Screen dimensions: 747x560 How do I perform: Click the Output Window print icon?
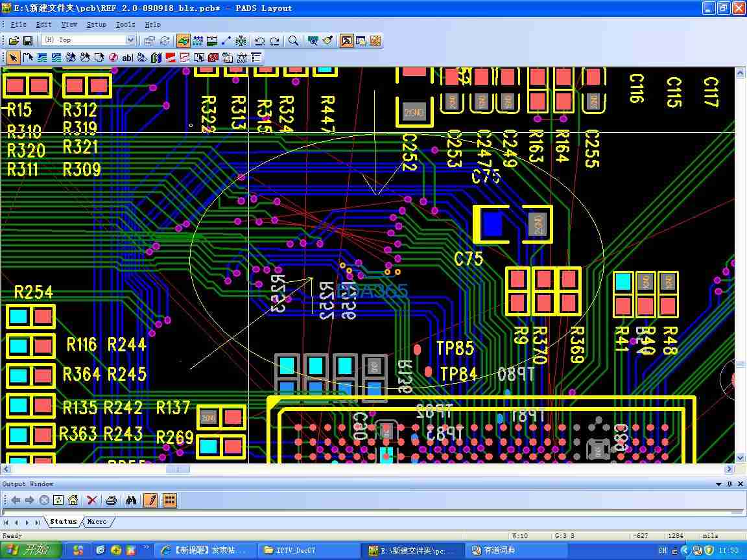click(x=112, y=500)
